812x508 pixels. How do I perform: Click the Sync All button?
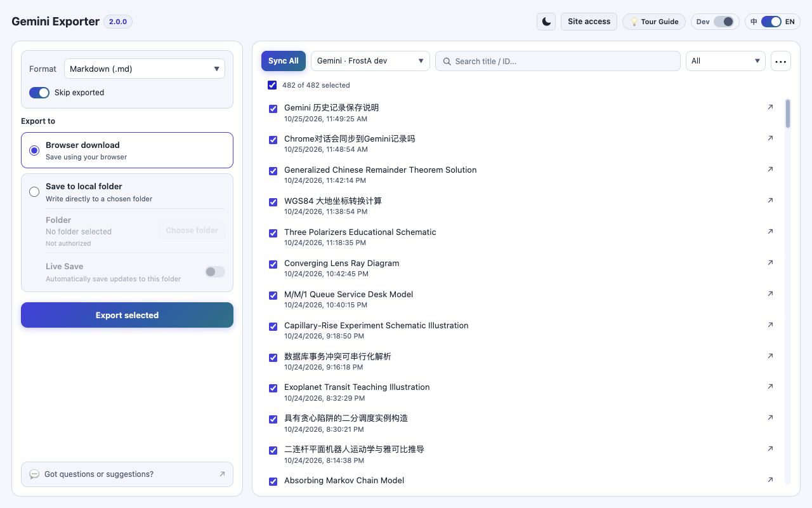pos(284,61)
